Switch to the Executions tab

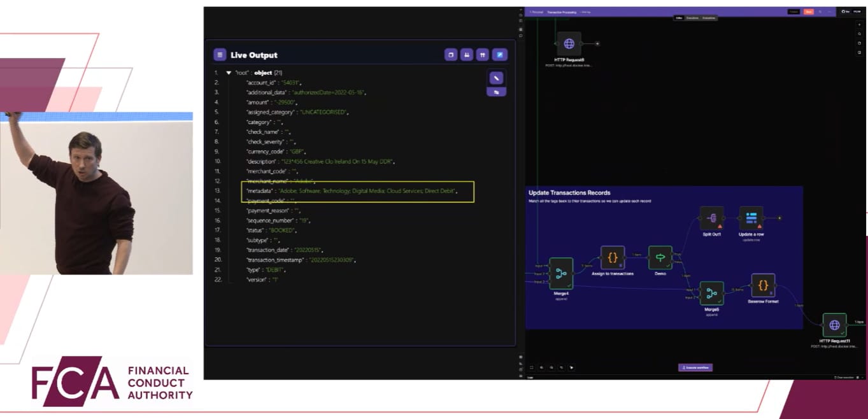[x=692, y=18]
